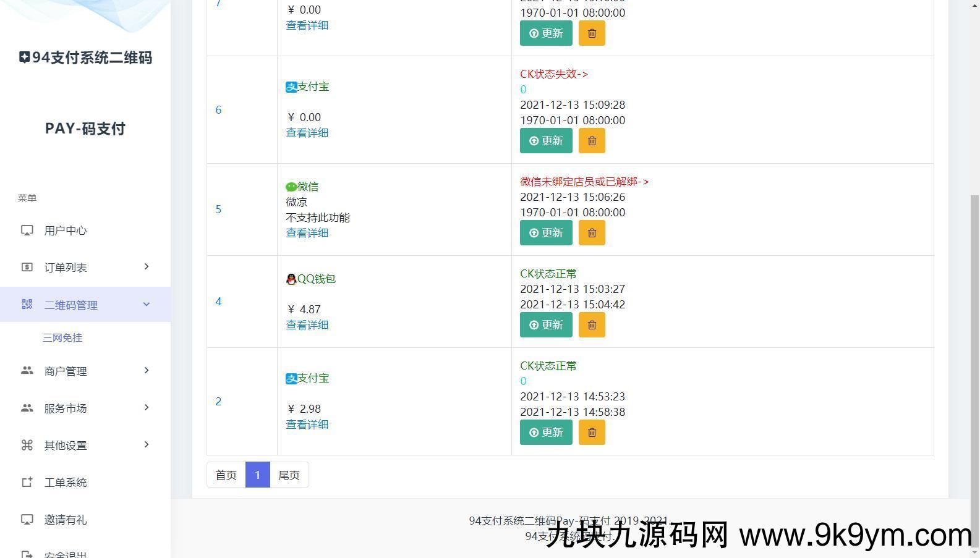Open 邀请有礼 from the sidebar
Image resolution: width=980 pixels, height=558 pixels.
65,520
